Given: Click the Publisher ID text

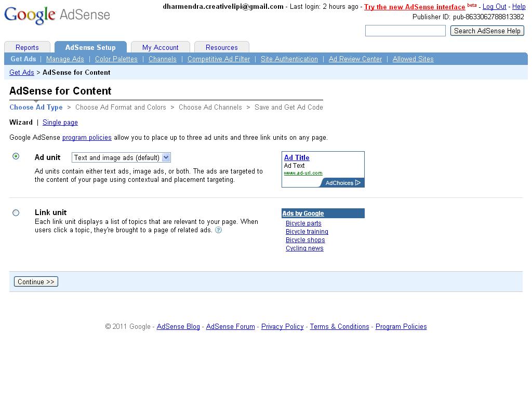Looking at the screenshot, I should 468,17.
